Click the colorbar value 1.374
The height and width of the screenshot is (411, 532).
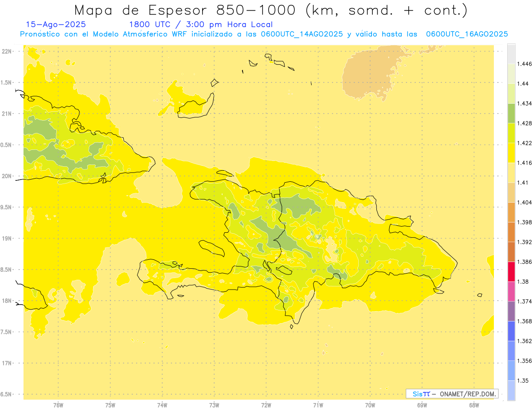tap(525, 301)
